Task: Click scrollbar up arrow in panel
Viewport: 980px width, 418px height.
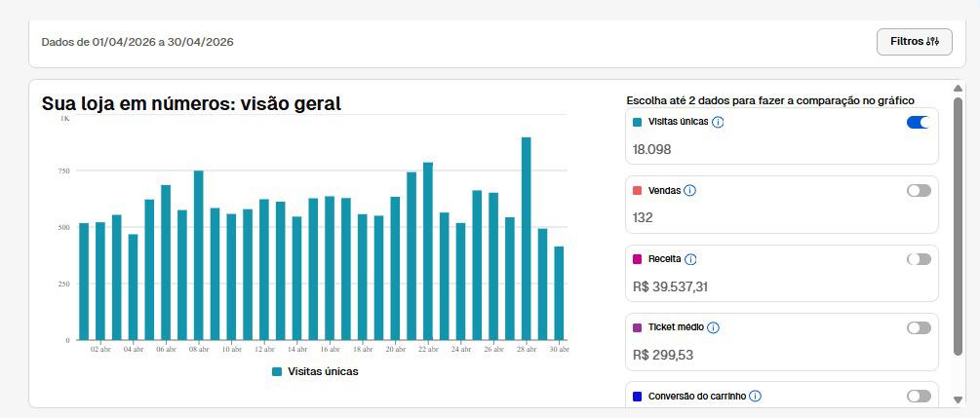Action: click(958, 88)
